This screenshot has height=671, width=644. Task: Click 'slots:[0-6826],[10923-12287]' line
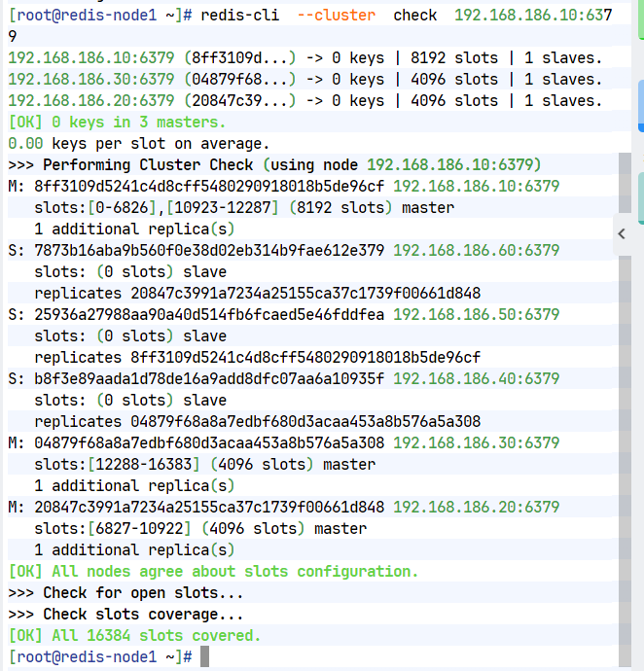point(244,208)
